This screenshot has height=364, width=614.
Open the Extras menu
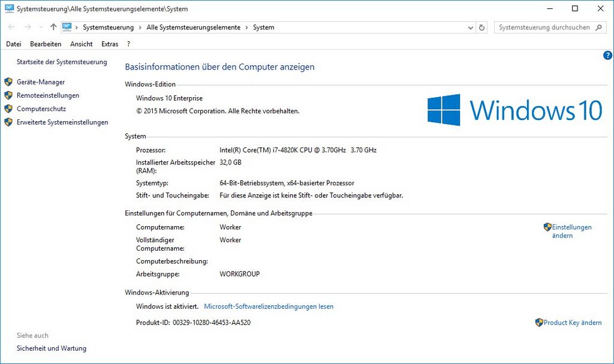[x=110, y=44]
